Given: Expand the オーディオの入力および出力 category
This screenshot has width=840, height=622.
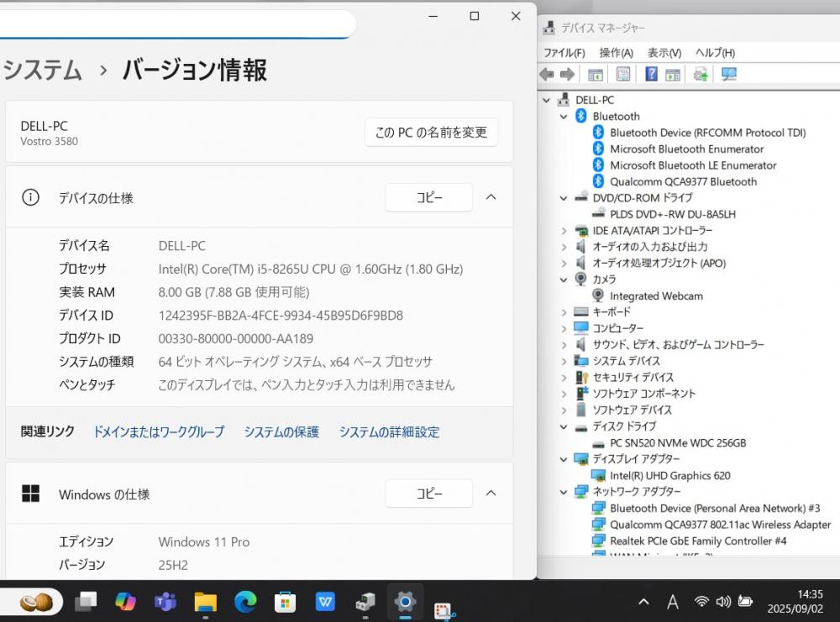Looking at the screenshot, I should (564, 247).
